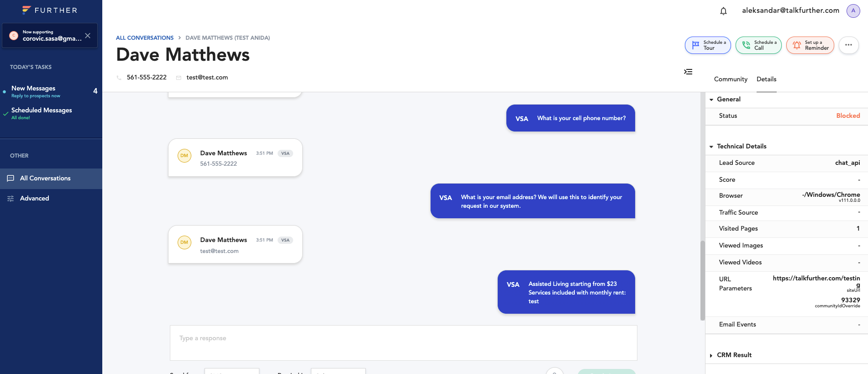
Task: Open New Messages task
Action: click(x=33, y=91)
